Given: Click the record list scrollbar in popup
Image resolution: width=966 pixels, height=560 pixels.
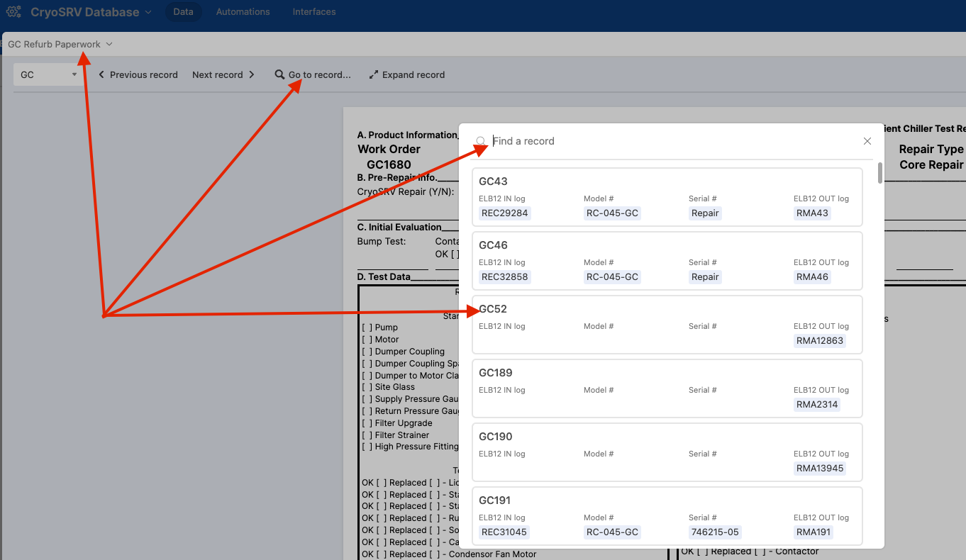Looking at the screenshot, I should [880, 173].
